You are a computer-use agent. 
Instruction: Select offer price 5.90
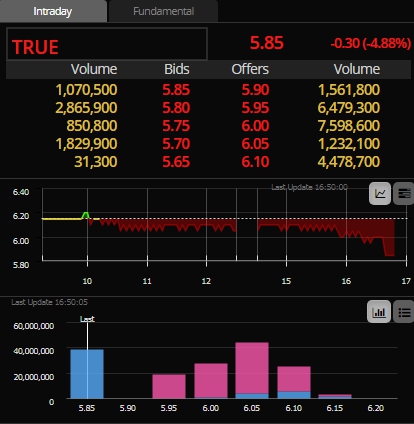click(x=255, y=90)
